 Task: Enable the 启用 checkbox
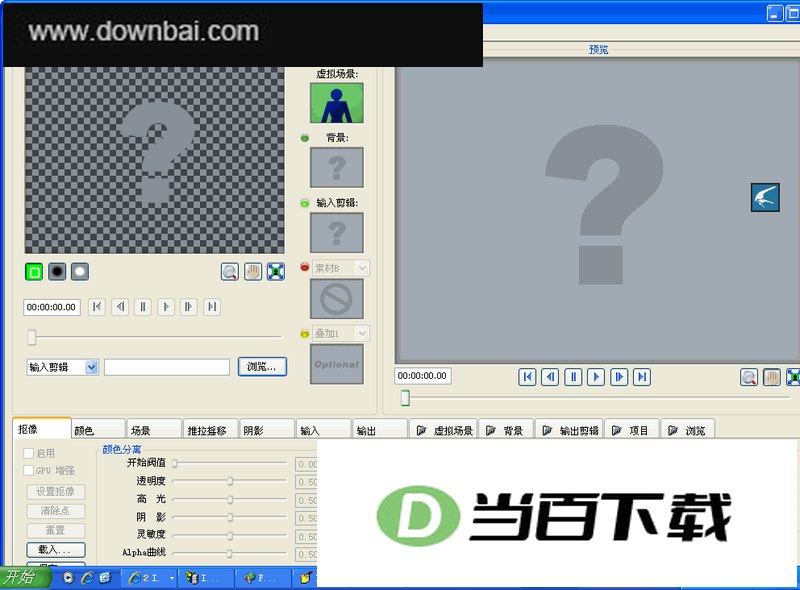tap(29, 453)
